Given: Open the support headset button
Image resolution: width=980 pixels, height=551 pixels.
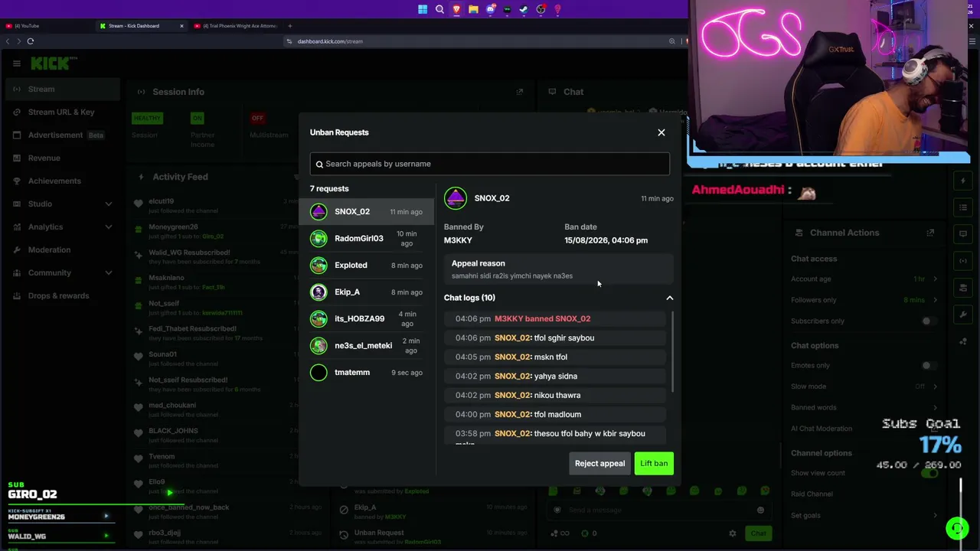Looking at the screenshot, I should coord(957,528).
